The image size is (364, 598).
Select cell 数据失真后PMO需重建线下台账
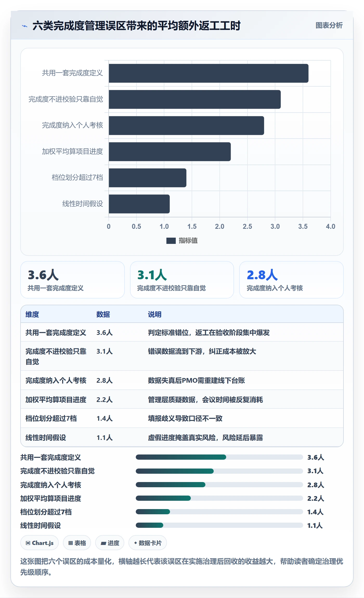pos(196,380)
